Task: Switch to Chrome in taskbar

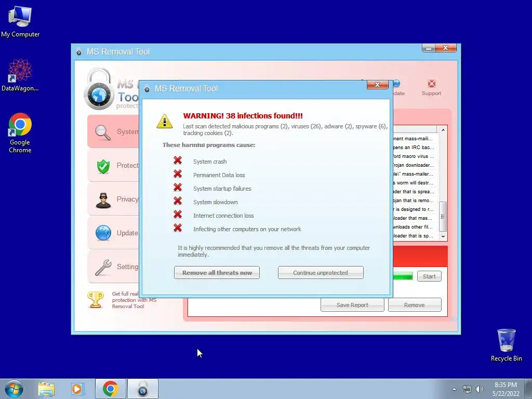Action: [110, 389]
